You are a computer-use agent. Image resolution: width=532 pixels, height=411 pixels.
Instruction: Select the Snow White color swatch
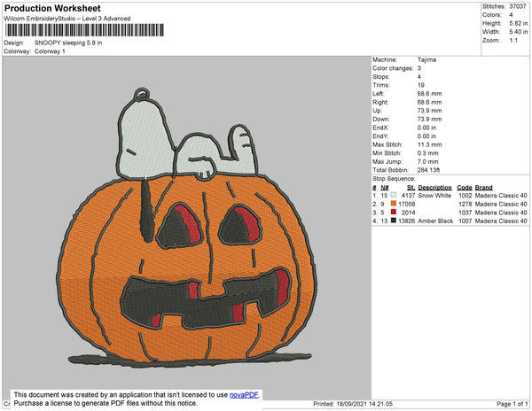394,195
